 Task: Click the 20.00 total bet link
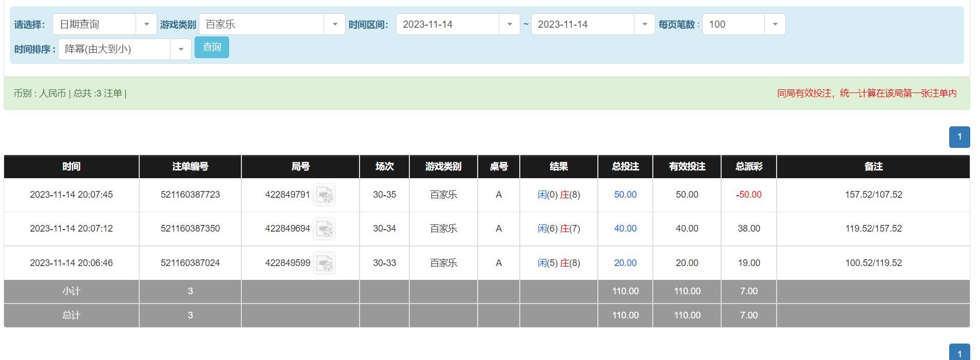coord(625,263)
